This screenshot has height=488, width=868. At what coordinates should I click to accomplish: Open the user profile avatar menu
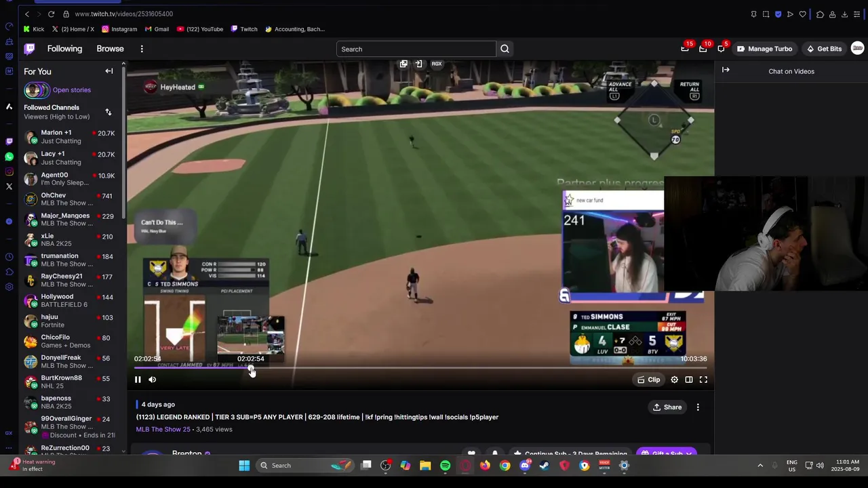click(x=857, y=48)
